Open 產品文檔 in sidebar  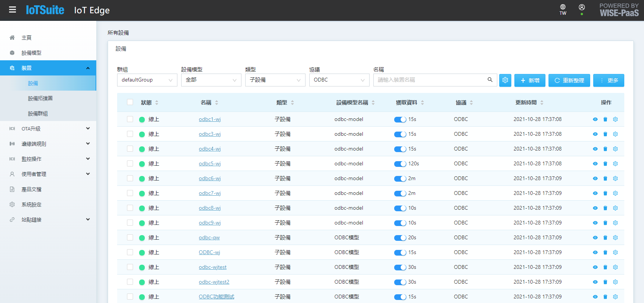click(x=48, y=189)
